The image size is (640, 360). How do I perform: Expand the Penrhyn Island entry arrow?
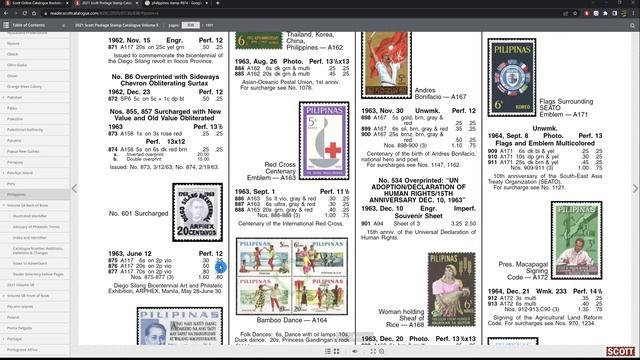point(4,173)
